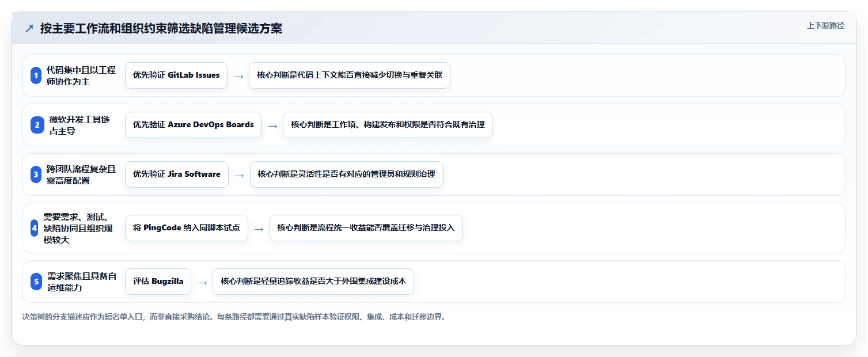Click the 代码集中且以工程师协作为主 condition text
This screenshot has width=868, height=357.
point(81,75)
